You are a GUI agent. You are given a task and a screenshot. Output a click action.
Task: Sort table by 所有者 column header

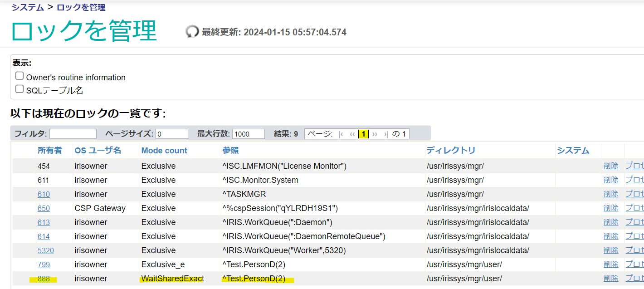point(49,150)
